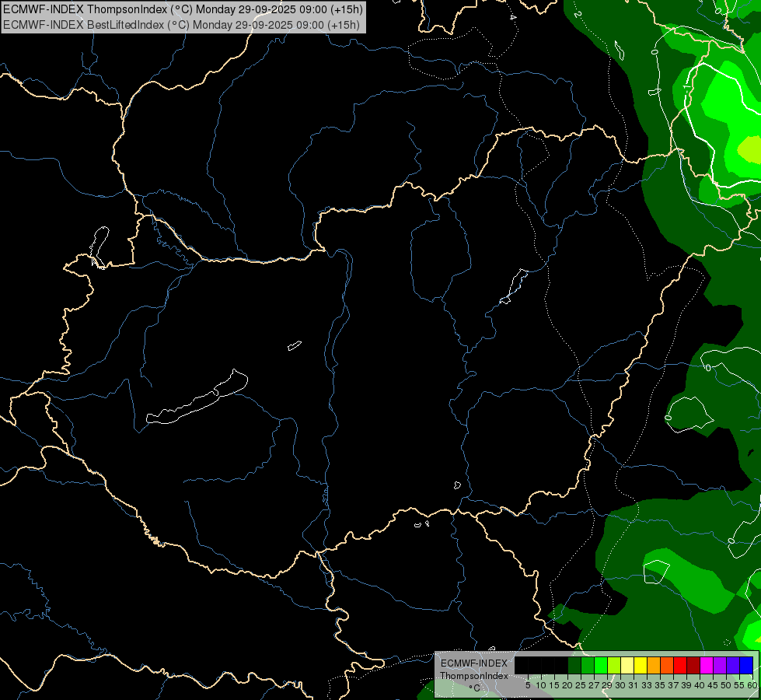Viewport: 761px width, 700px height.
Task: Select the medium green 25–27 legend swatch
Action: [588, 665]
